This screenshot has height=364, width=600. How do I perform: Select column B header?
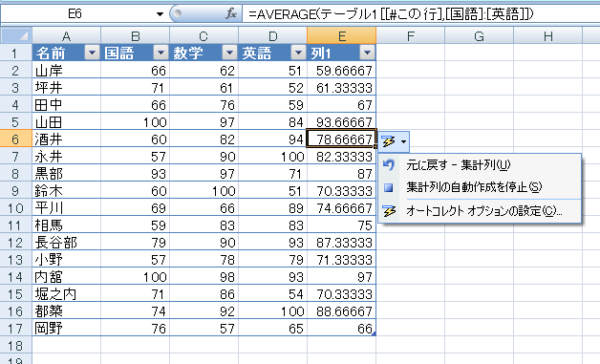point(136,36)
